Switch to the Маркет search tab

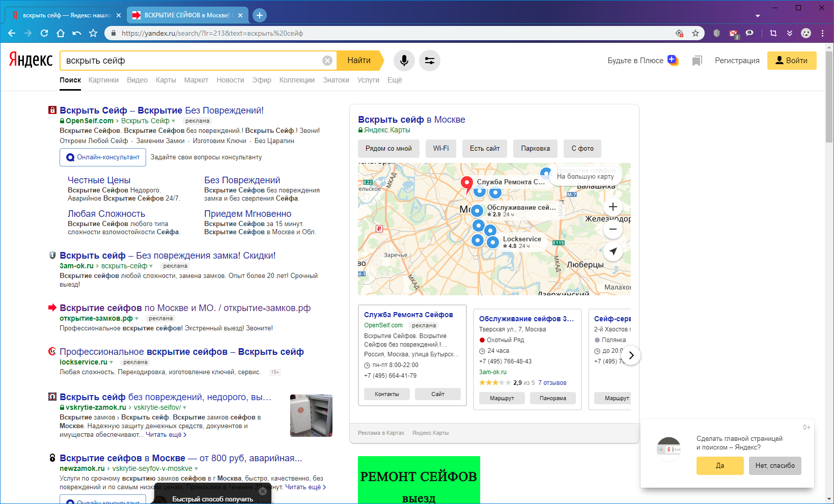pos(196,80)
